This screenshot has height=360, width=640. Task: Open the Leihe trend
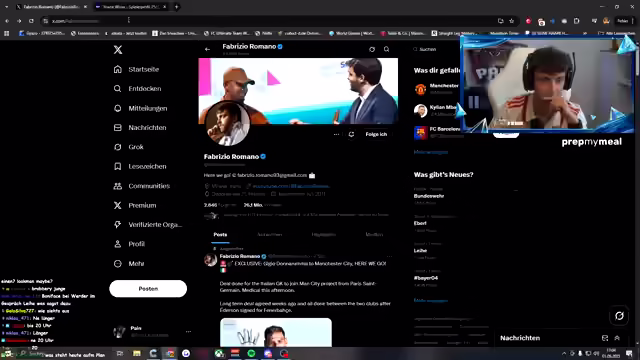[420, 251]
